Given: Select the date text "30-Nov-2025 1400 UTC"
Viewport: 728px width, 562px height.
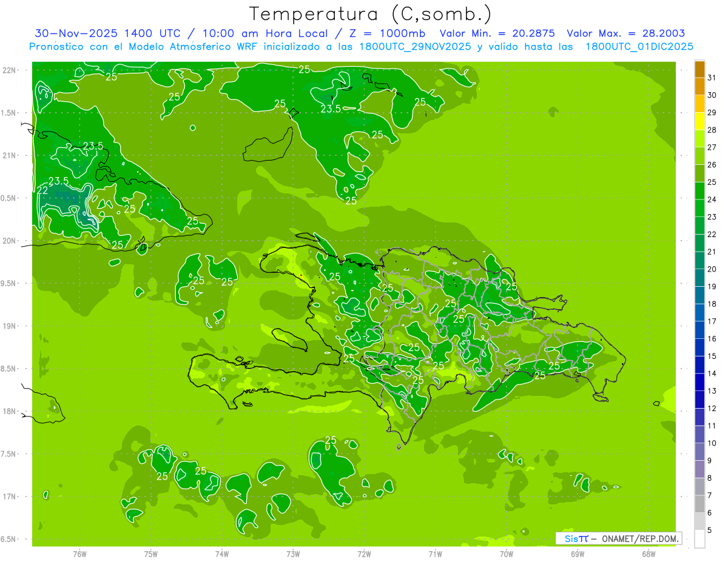Looking at the screenshot, I should [107, 34].
